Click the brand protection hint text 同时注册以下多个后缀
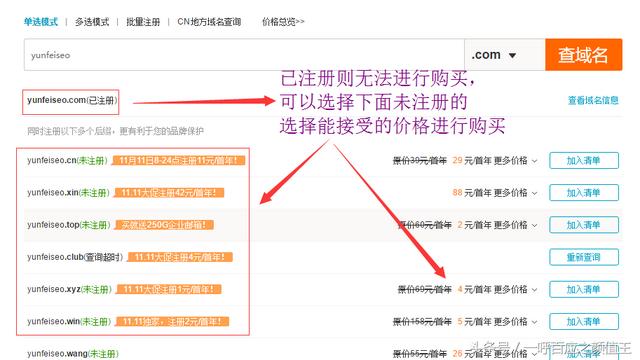Image resolution: width=640 pixels, height=360 pixels. 115,131
